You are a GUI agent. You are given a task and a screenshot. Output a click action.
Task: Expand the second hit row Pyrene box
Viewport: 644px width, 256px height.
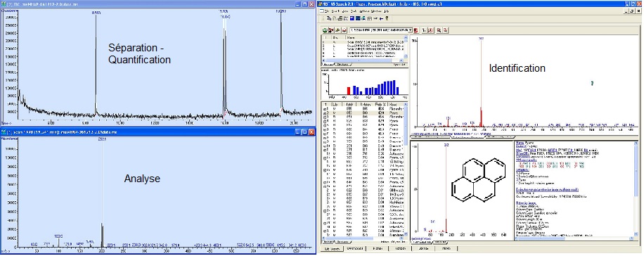pyautogui.click(x=325, y=114)
